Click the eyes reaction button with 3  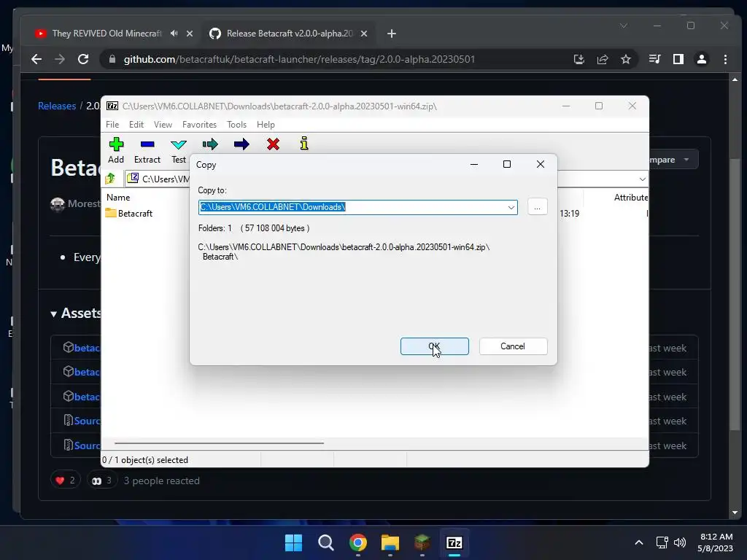(102, 481)
